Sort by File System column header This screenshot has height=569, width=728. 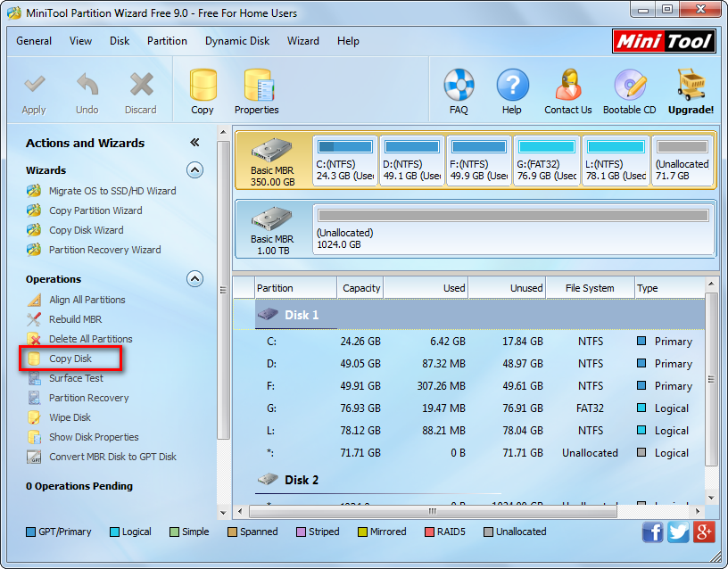[x=590, y=288]
